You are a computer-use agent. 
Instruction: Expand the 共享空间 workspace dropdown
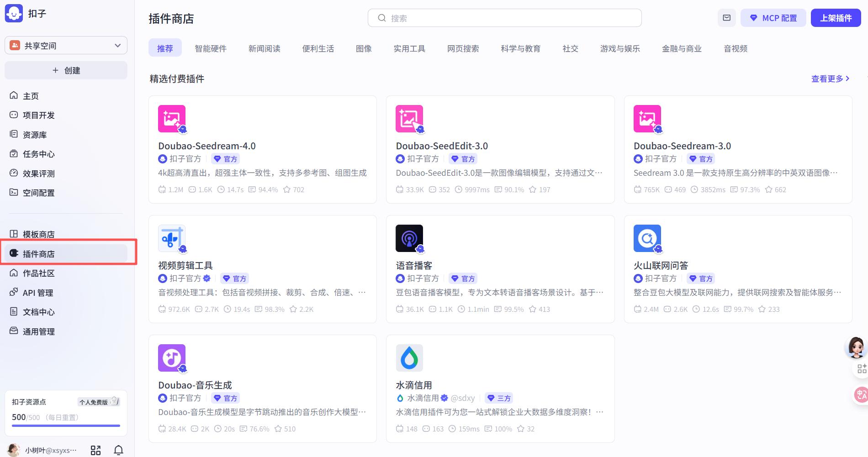pyautogui.click(x=117, y=45)
